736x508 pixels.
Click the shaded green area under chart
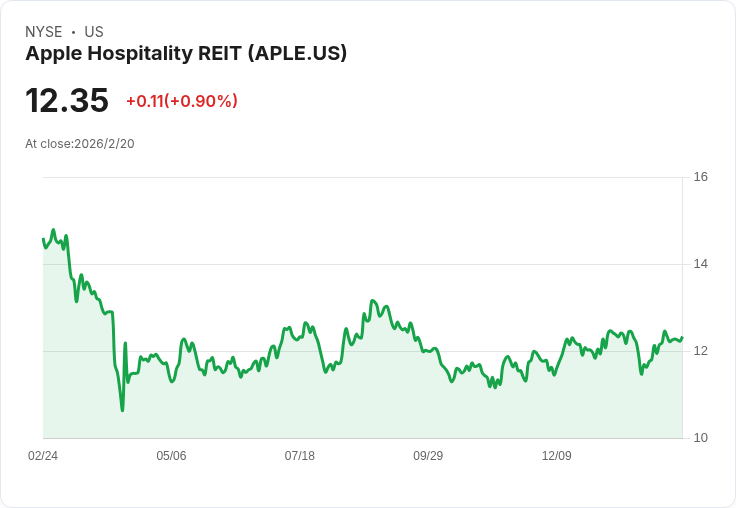tap(362, 404)
